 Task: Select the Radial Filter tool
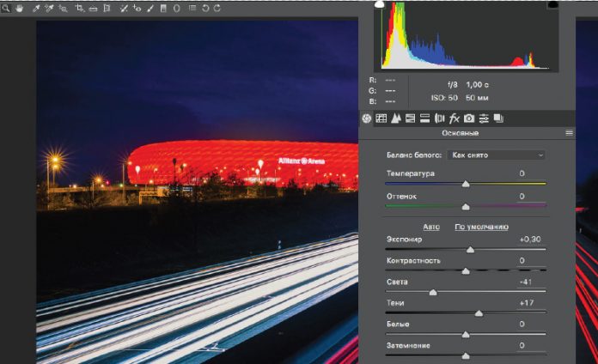pos(176,8)
